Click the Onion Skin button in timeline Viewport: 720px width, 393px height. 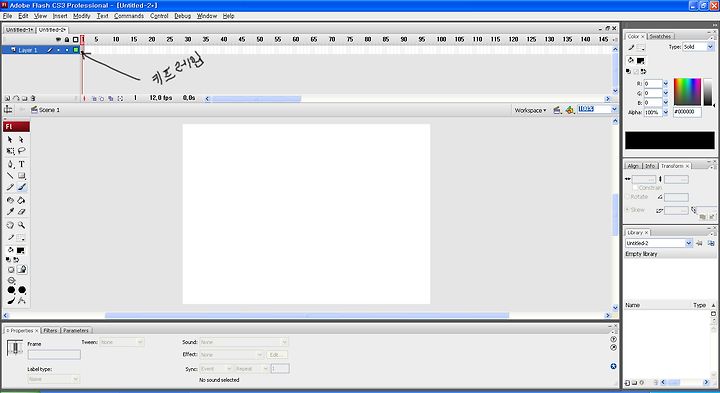tap(94, 98)
